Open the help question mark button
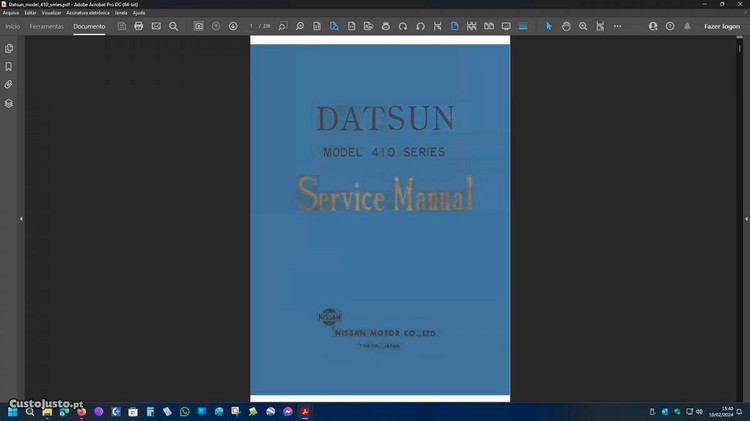The image size is (750, 421). point(670,26)
